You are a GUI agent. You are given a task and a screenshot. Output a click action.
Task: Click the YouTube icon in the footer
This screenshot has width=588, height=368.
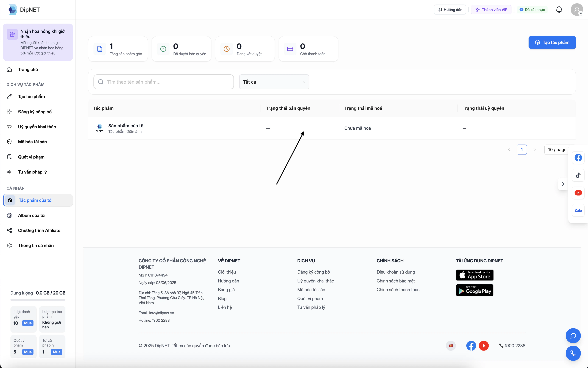click(x=484, y=346)
